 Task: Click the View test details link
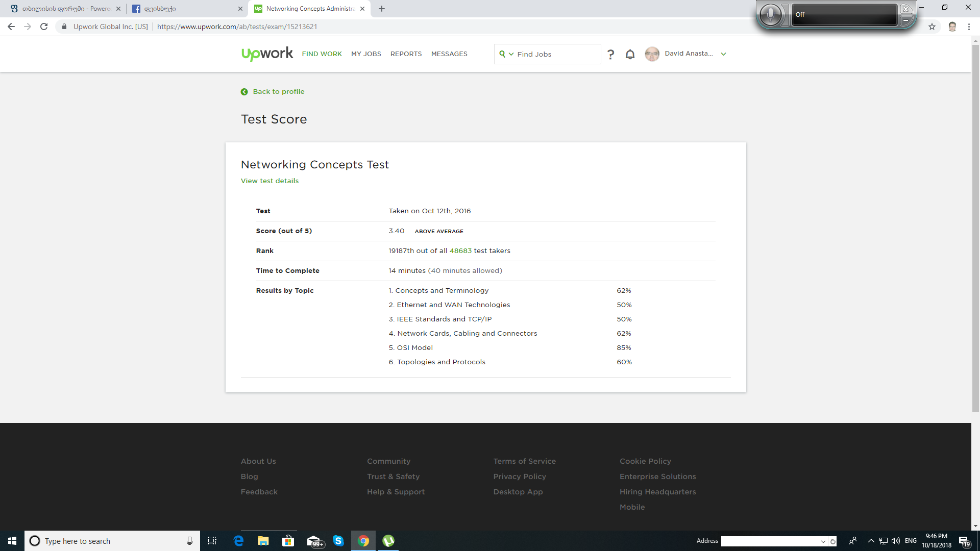(x=269, y=181)
